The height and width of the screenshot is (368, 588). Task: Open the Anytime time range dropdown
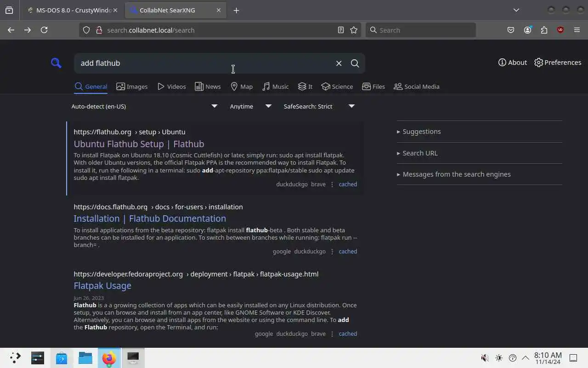[250, 106]
